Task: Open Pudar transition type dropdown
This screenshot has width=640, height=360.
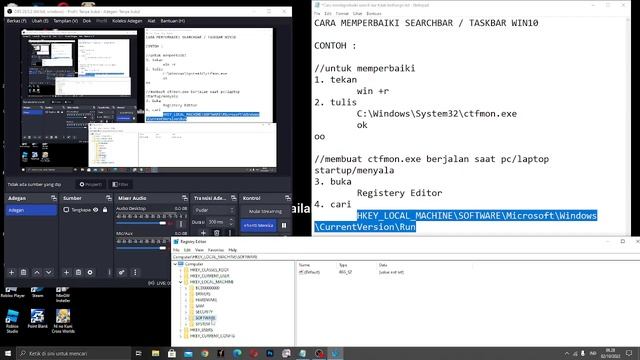Action: pyautogui.click(x=214, y=210)
